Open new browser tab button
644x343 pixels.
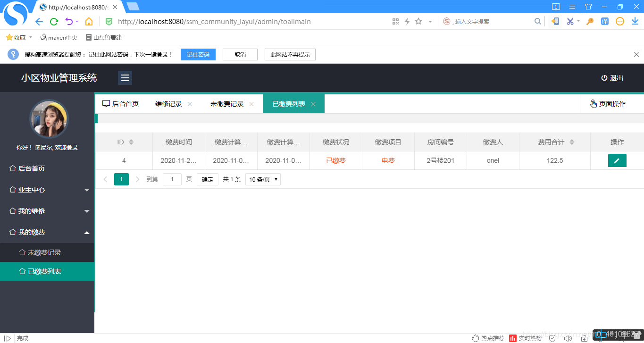pos(133,7)
